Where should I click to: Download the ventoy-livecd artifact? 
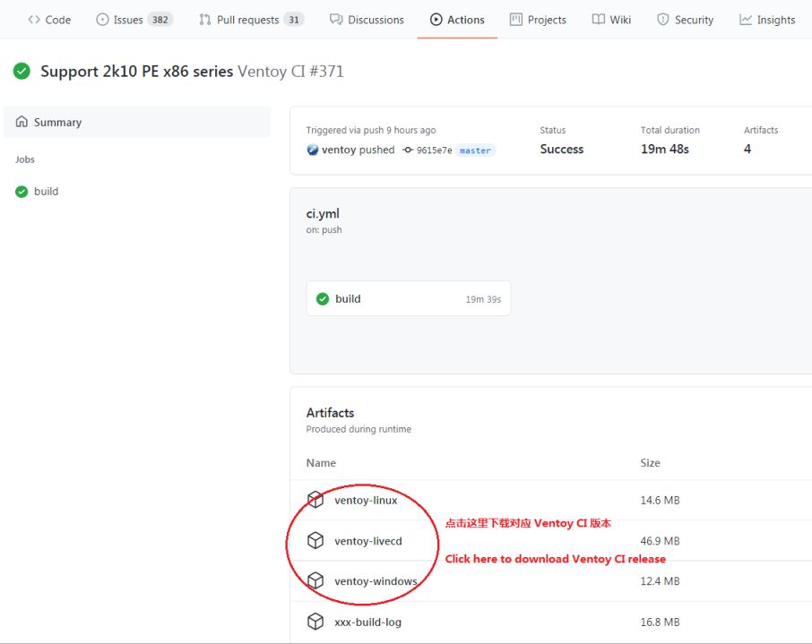[367, 541]
